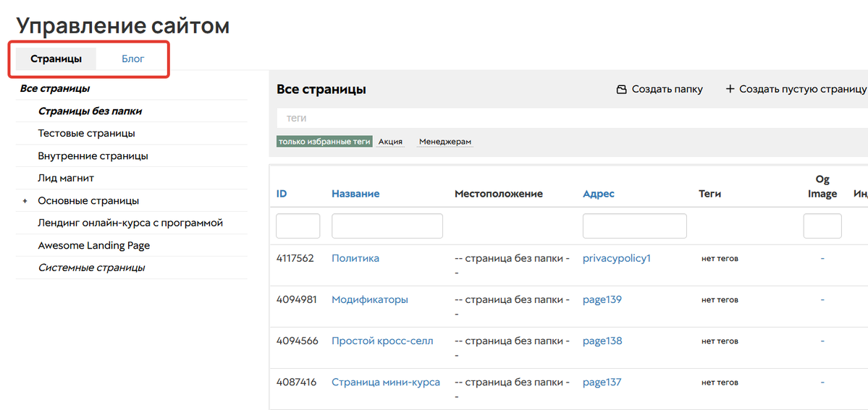Open the Модификаторы page
Viewport: 868px width, 410px height.
(x=370, y=300)
